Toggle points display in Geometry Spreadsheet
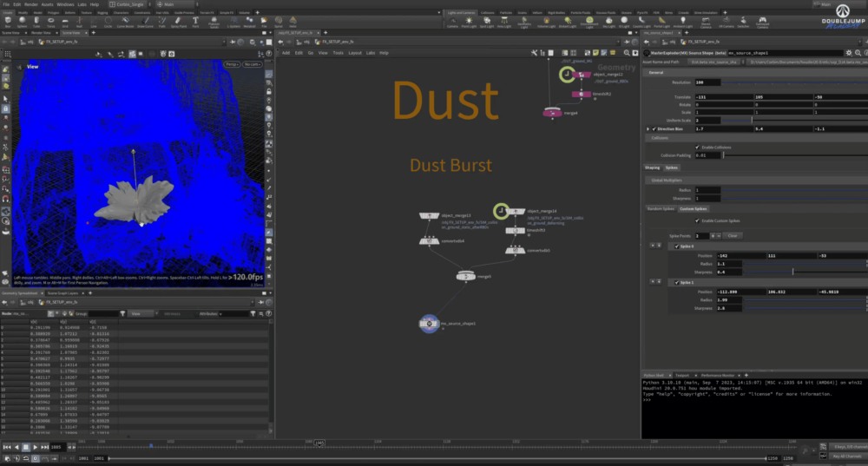The width and height of the screenshot is (868, 466). 50,314
